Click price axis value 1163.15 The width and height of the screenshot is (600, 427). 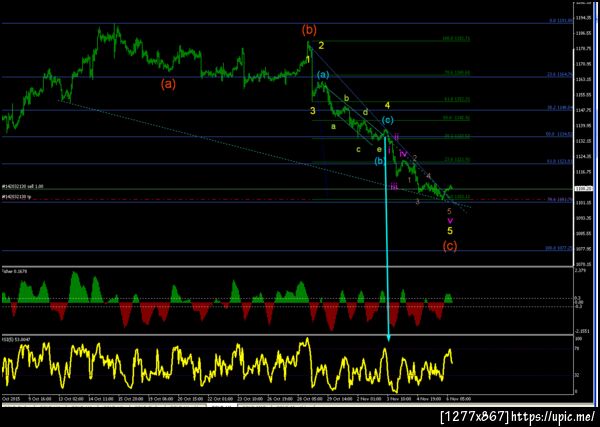click(583, 79)
